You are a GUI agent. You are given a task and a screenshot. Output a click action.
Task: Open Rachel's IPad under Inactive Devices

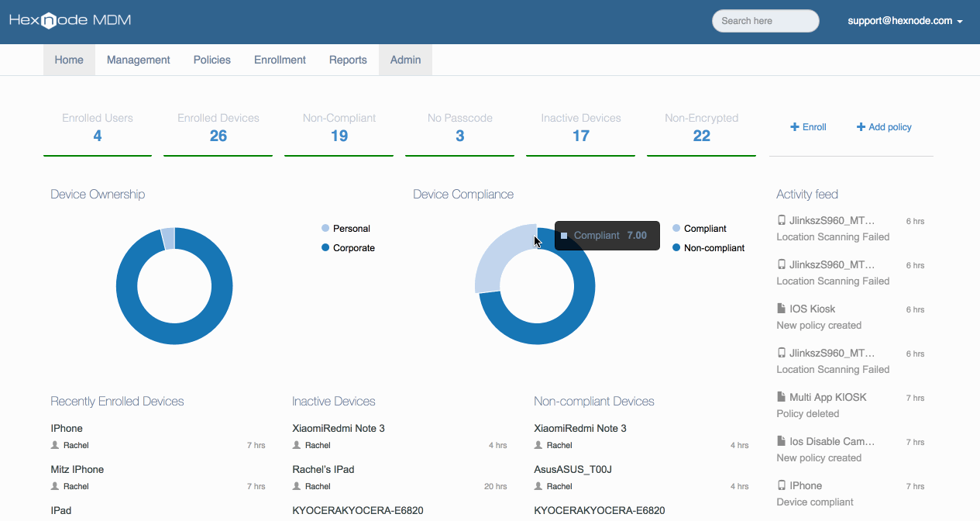point(323,469)
